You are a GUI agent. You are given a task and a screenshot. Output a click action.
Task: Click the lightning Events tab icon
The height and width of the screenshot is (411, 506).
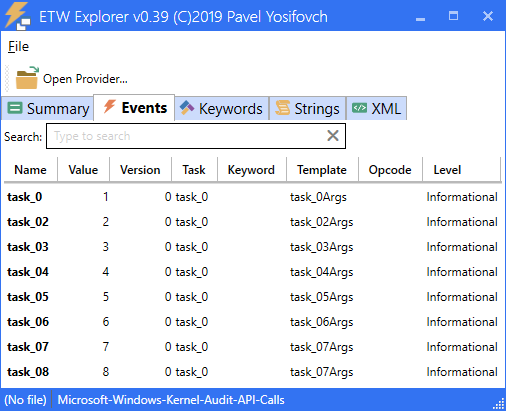click(109, 107)
